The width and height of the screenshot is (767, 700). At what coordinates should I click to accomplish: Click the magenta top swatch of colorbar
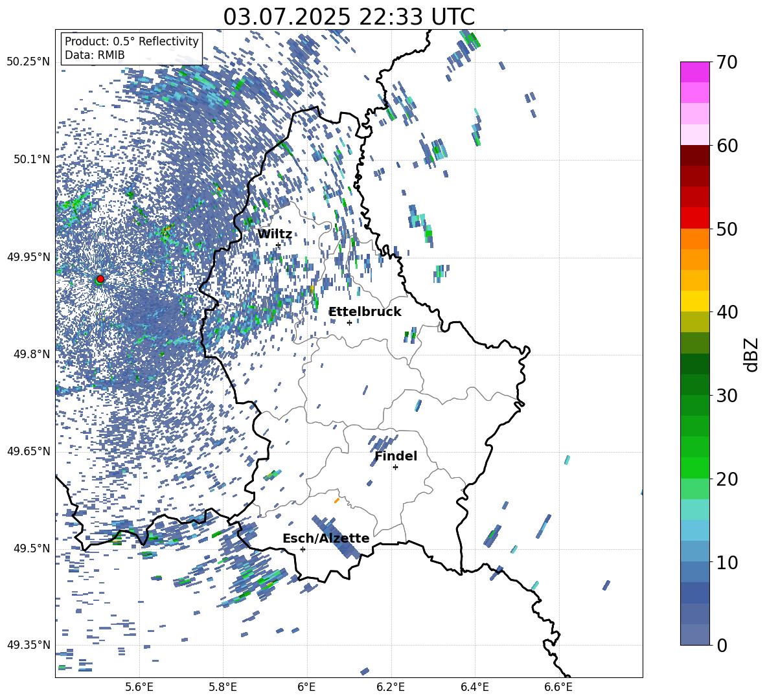click(x=694, y=72)
